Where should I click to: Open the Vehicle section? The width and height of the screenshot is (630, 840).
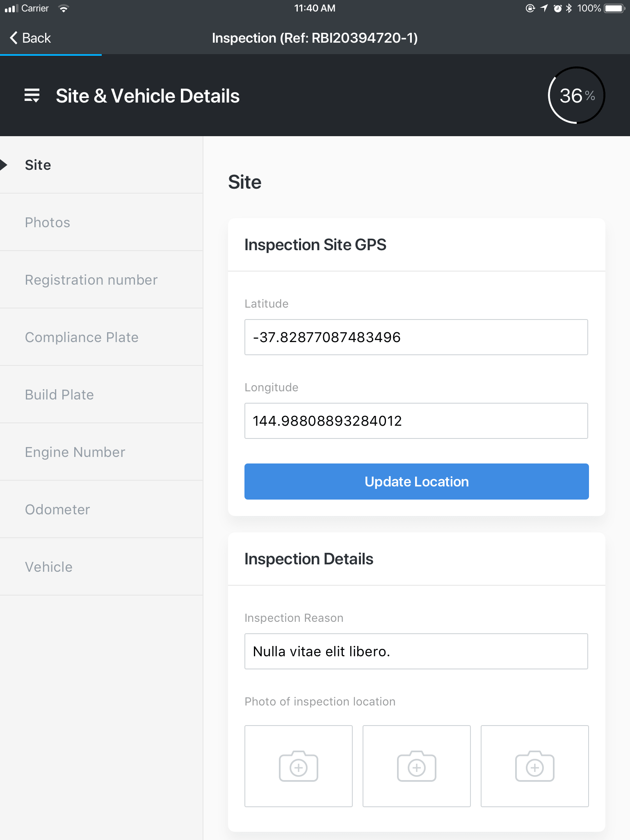pos(49,567)
